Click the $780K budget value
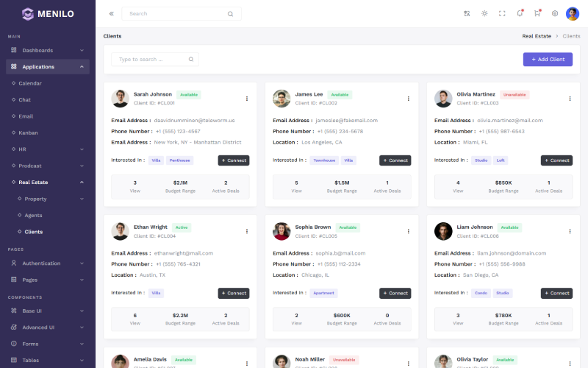Screen dimensions: 588x368 503,316
